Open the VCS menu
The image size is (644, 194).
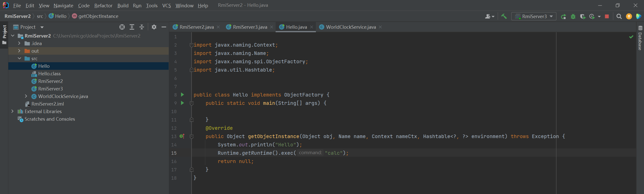(166, 5)
